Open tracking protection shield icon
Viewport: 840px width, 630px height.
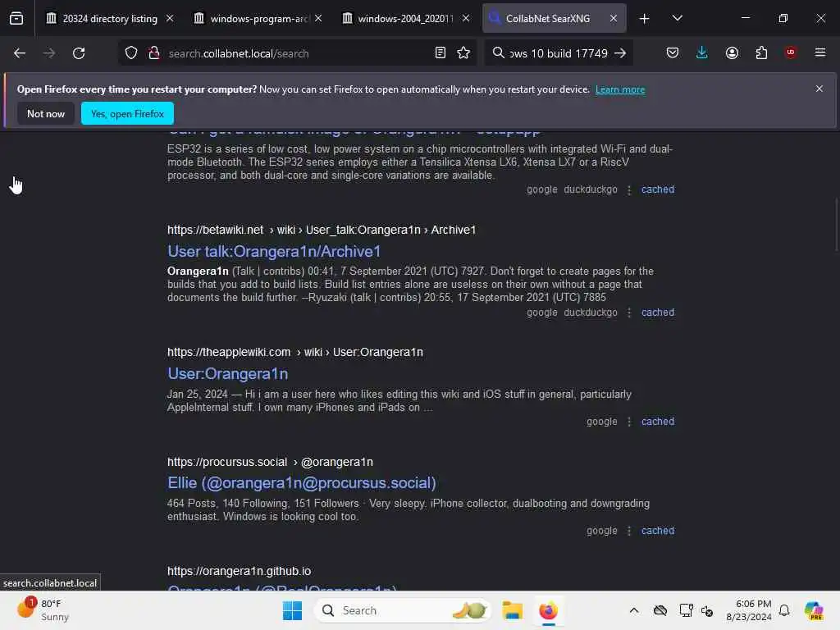(131, 53)
